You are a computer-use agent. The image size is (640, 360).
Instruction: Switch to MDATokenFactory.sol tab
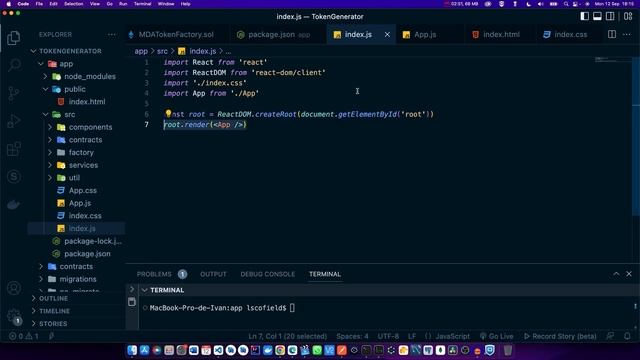(176, 35)
